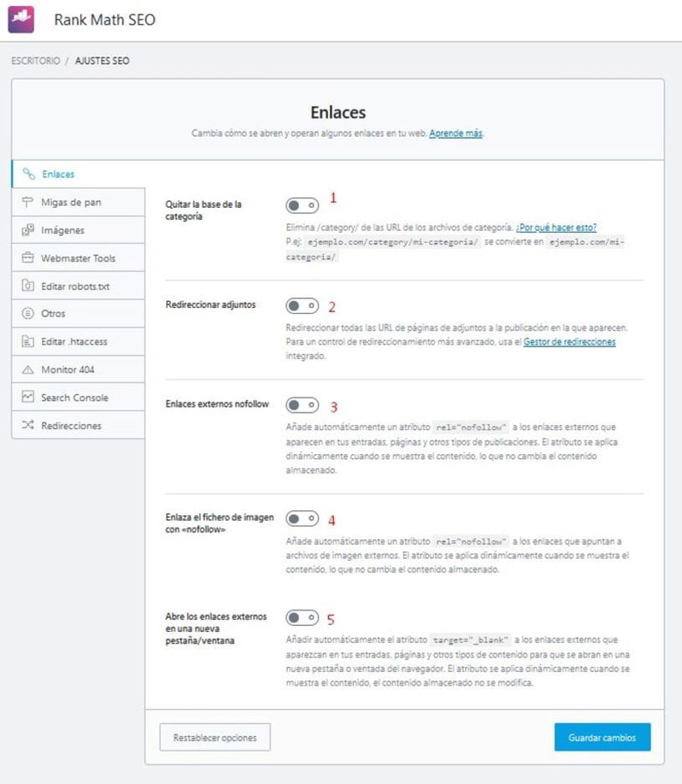682x784 pixels.
Task: Open the Search Console chart icon
Action: pyautogui.click(x=27, y=398)
